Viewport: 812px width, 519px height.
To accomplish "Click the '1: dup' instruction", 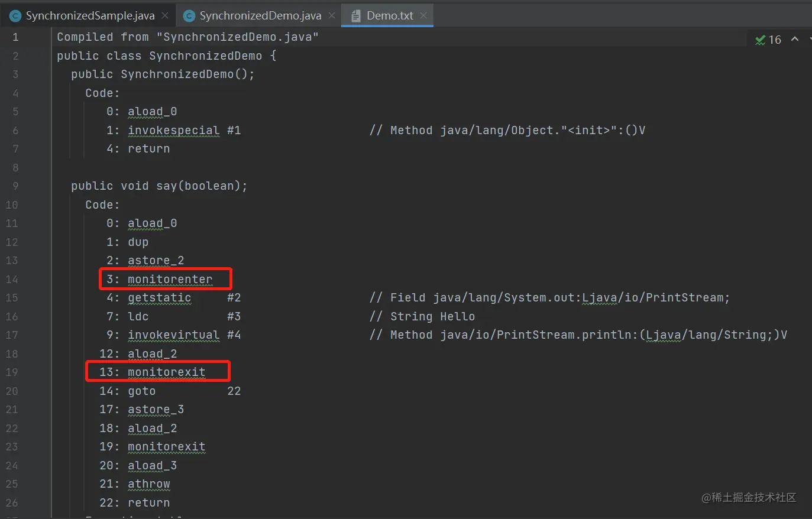I will point(127,242).
